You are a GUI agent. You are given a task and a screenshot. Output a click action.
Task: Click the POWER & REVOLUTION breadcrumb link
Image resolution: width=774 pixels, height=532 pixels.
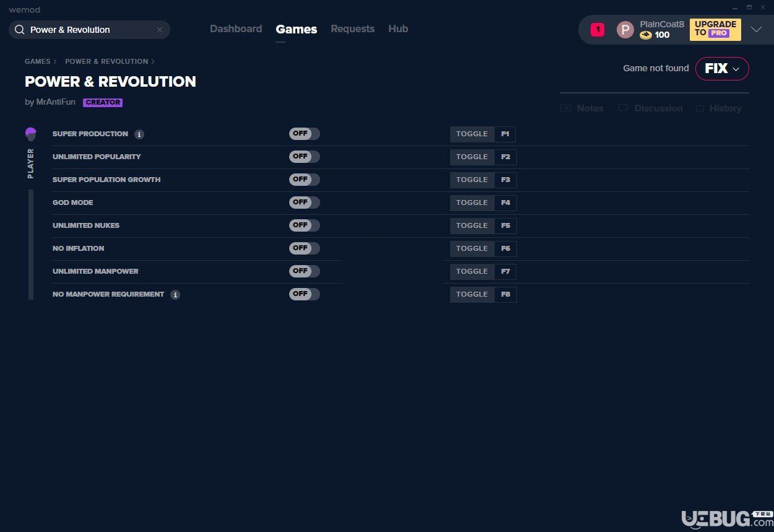[x=107, y=61]
